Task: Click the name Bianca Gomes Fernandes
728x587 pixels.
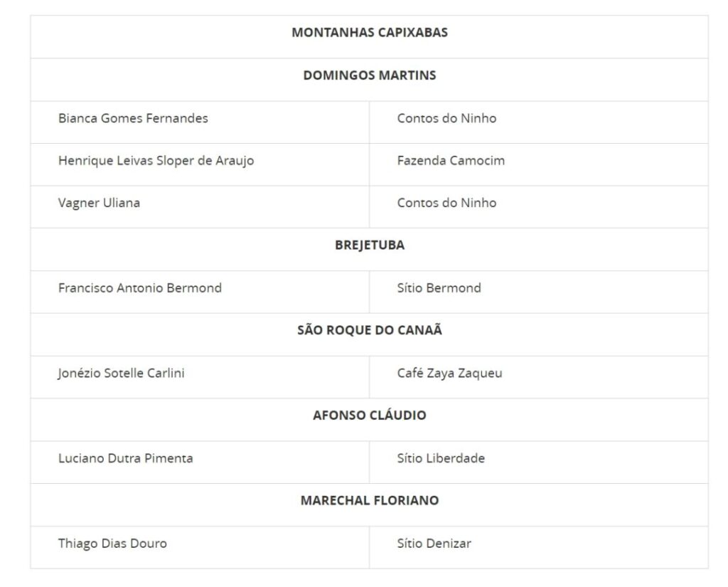Action: [x=133, y=118]
